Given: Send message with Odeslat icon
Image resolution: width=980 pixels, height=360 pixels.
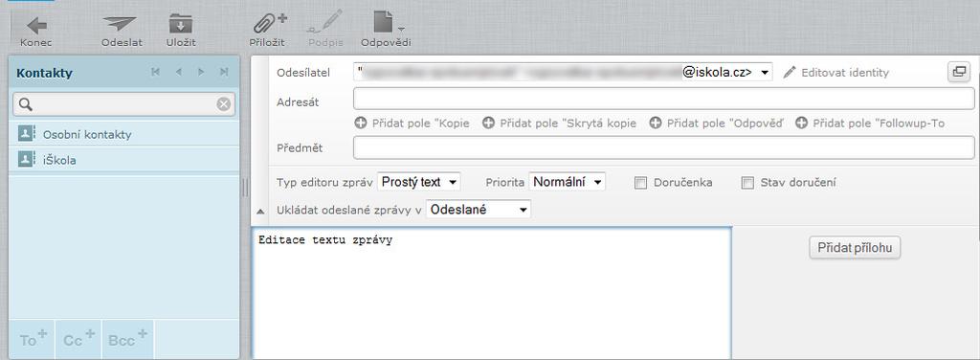Looking at the screenshot, I should click(120, 24).
